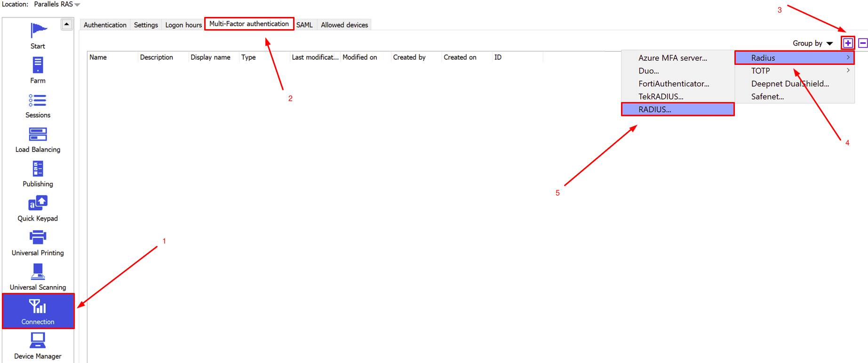This screenshot has height=363, width=868.
Task: Choose FortiAuthenticator... menu entry
Action: (677, 84)
